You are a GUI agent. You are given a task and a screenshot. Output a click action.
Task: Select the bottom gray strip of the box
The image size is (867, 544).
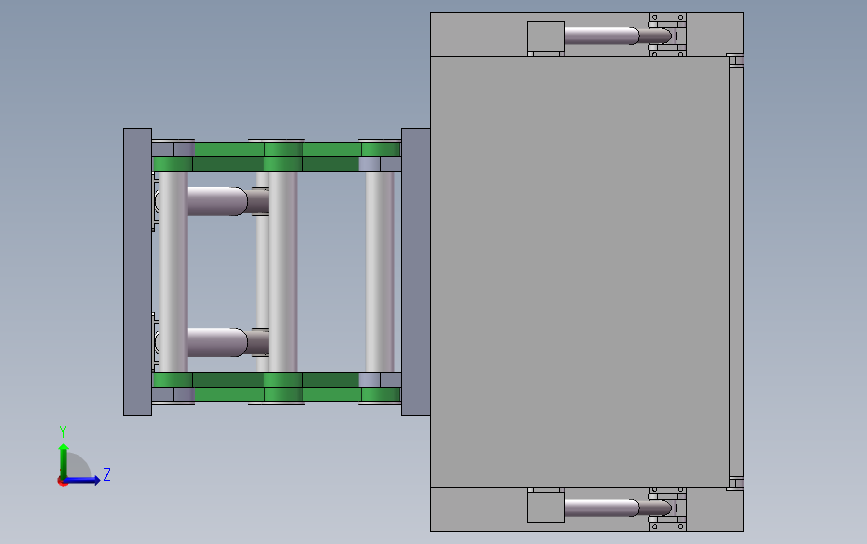[x=587, y=509]
